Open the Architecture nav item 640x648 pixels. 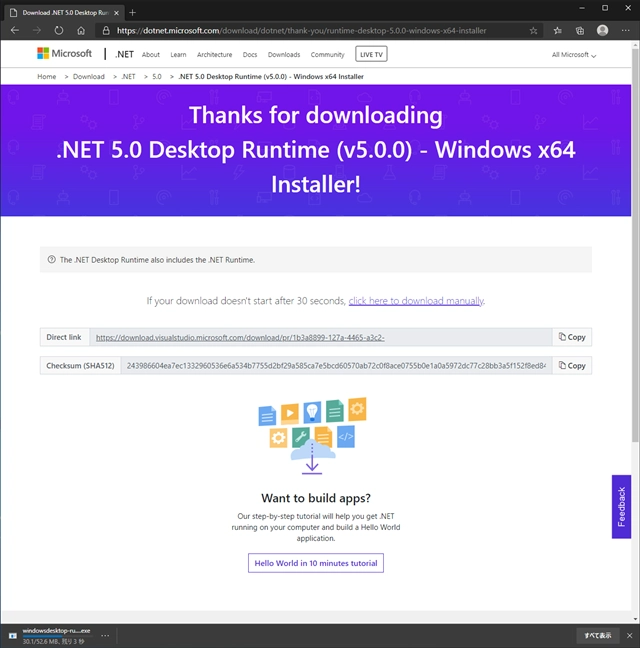click(214, 55)
